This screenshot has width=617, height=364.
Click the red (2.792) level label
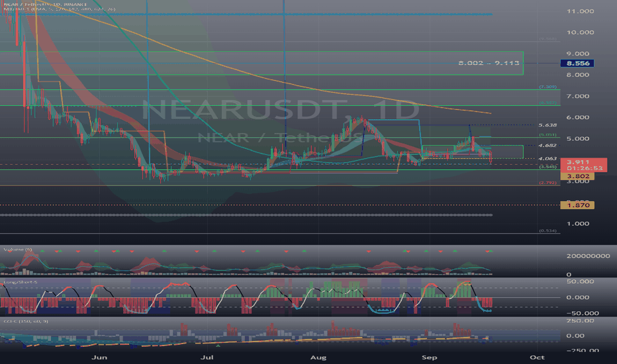(x=547, y=183)
